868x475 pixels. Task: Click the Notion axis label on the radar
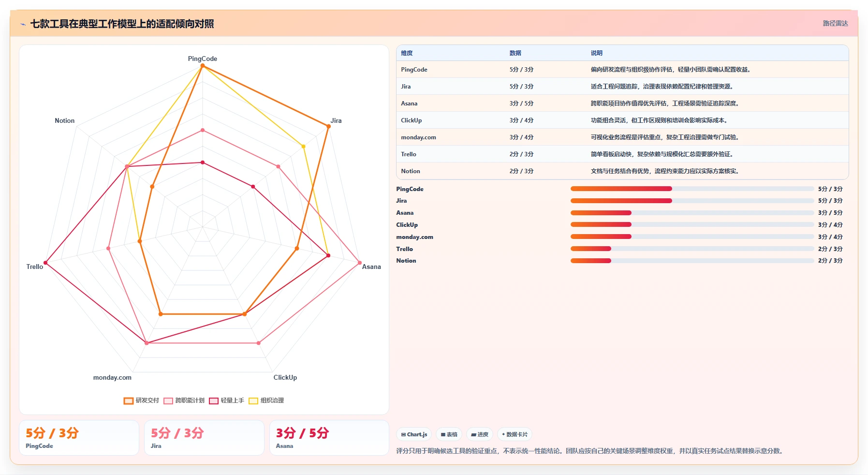[65, 120]
